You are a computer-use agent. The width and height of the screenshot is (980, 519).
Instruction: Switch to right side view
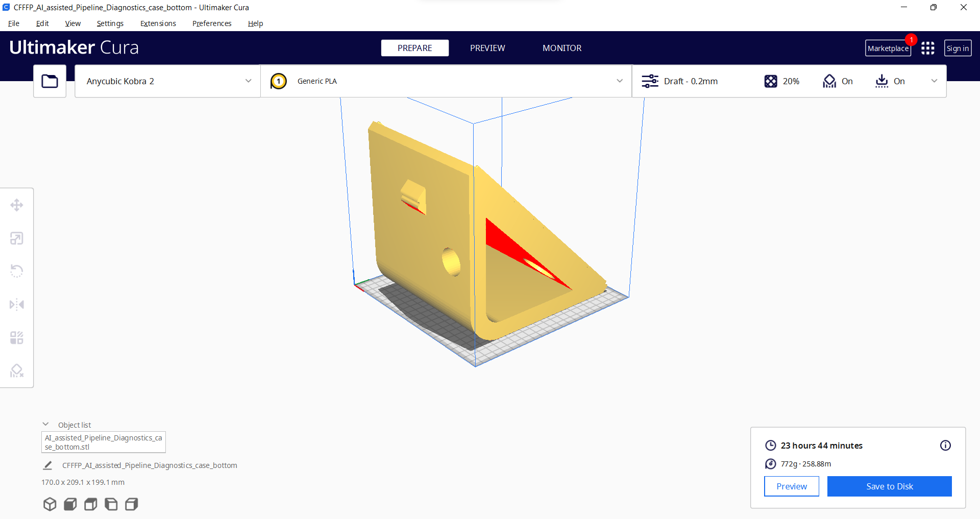pos(131,504)
